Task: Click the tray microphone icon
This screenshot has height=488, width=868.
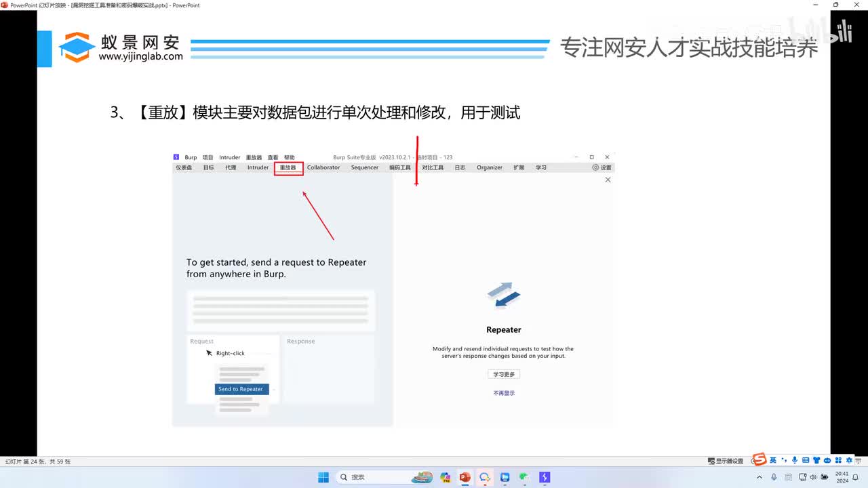Action: pos(774,477)
